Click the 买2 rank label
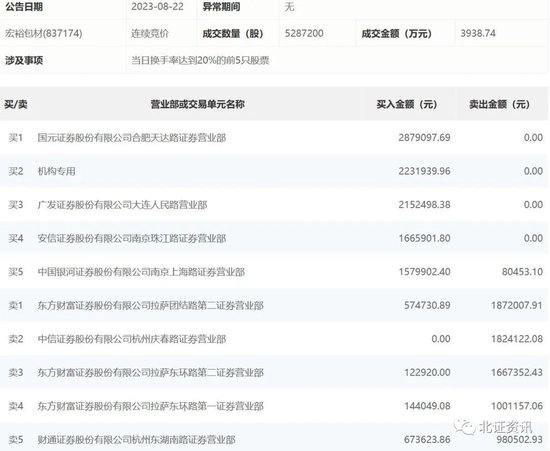Viewport: 550px width, 451px height. [x=16, y=171]
